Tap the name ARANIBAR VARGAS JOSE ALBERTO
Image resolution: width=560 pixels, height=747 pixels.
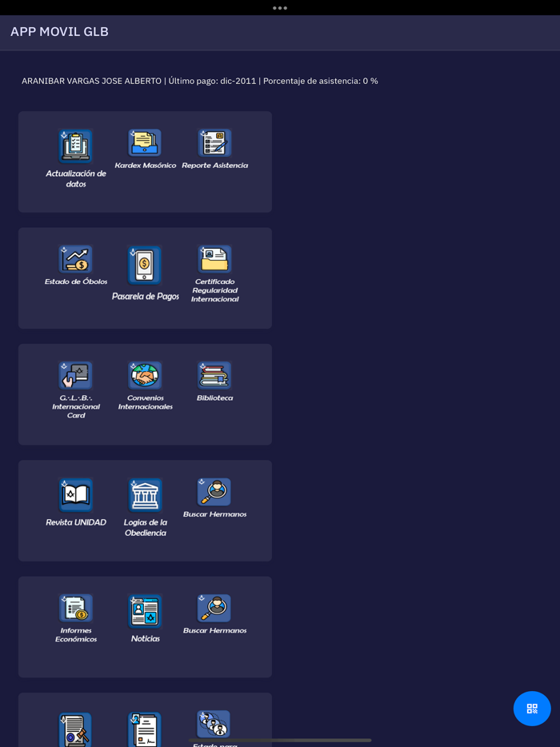tap(91, 81)
